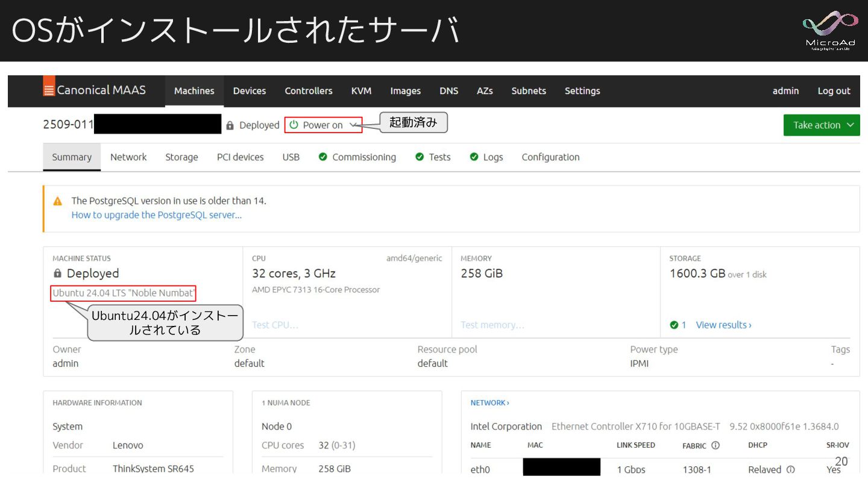Switch to the Storage tab
Image resolution: width=868 pixels, height=488 pixels.
181,157
